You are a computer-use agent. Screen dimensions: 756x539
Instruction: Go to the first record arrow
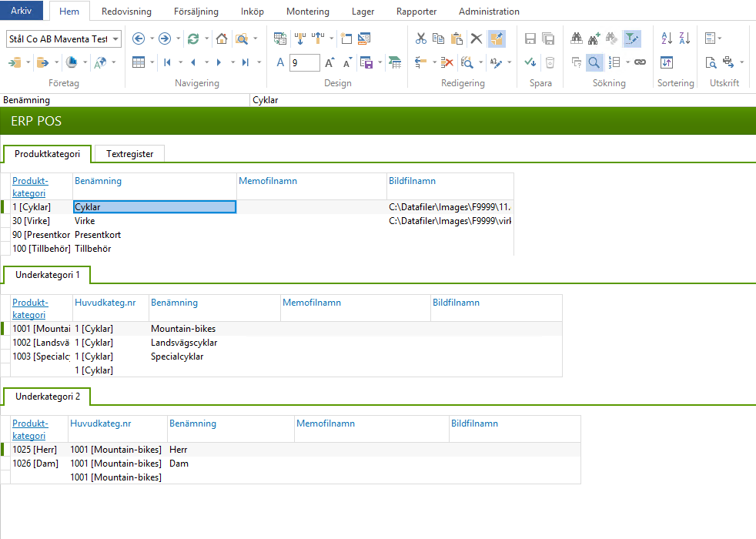point(167,62)
